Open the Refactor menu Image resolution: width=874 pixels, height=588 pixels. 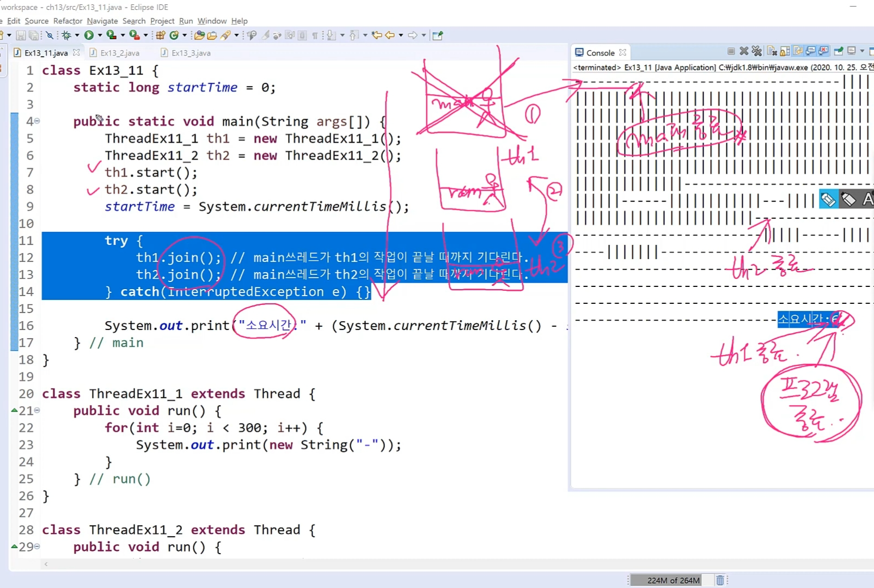(68, 21)
